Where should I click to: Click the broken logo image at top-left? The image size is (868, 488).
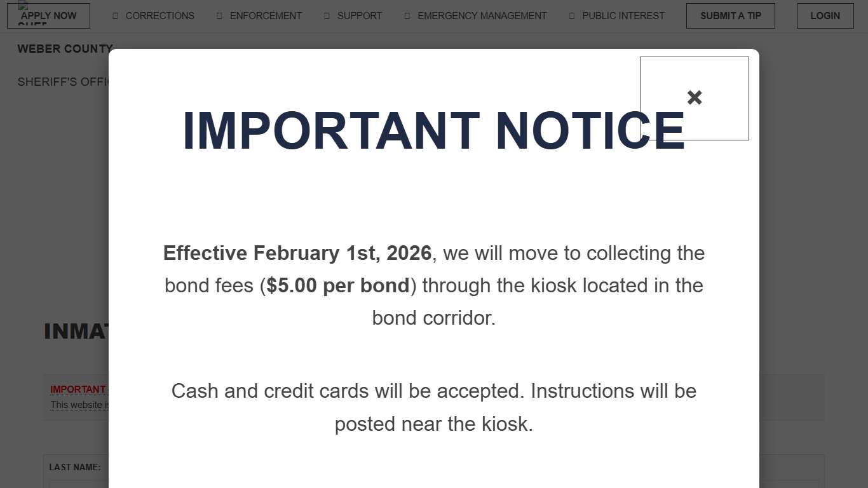[x=23, y=5]
